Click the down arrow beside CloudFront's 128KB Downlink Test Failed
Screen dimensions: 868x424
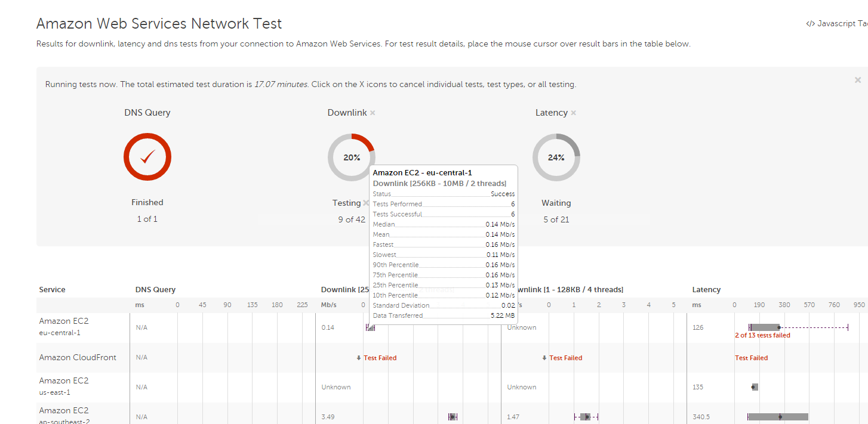(x=544, y=358)
